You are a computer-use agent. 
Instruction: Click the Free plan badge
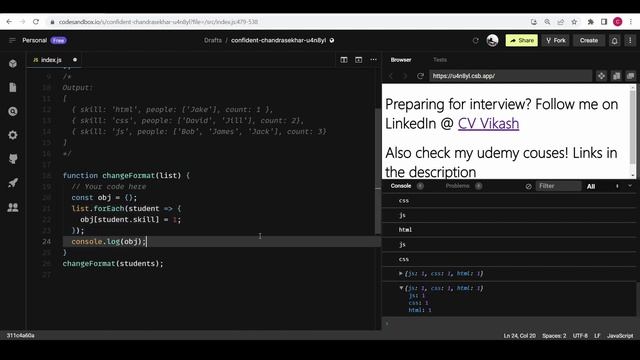(x=58, y=40)
